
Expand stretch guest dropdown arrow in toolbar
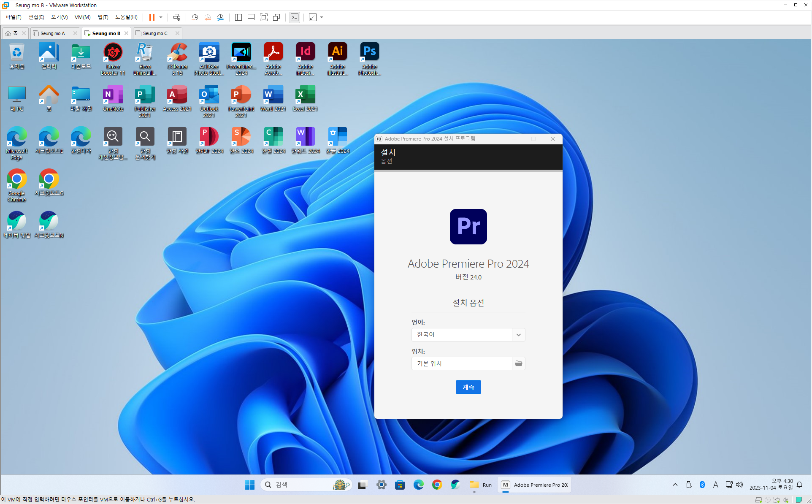(x=322, y=17)
